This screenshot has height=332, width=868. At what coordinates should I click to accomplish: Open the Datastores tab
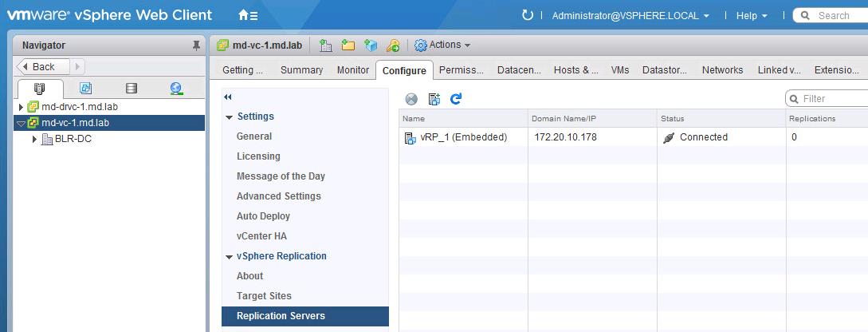664,70
